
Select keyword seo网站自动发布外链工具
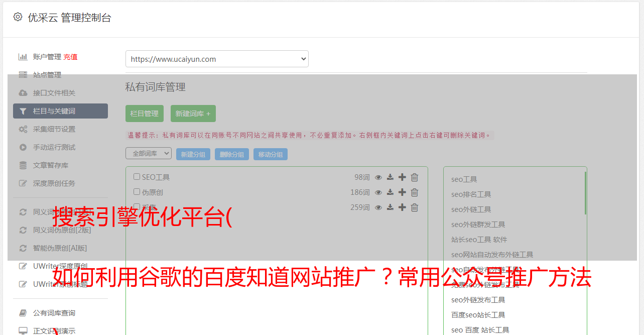[x=492, y=255]
